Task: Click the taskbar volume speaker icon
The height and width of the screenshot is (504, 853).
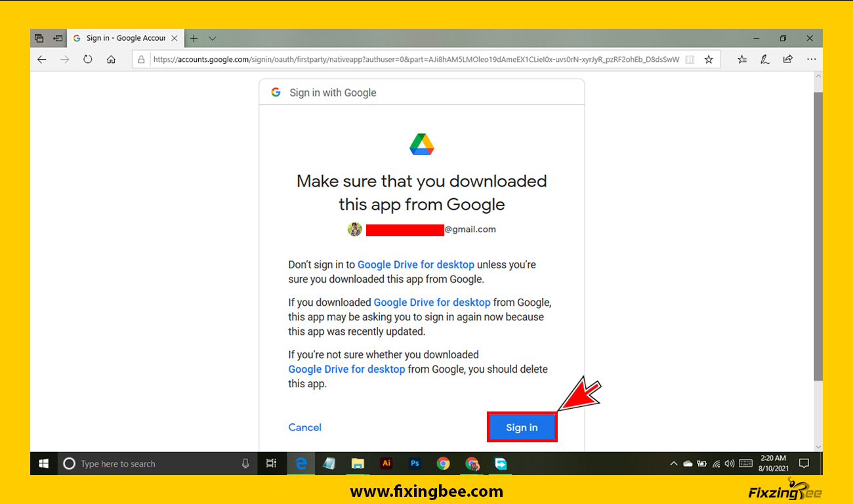Action: 730,464
